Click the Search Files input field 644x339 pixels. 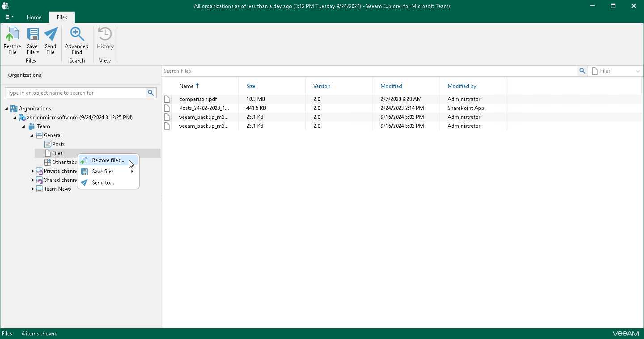(x=369, y=71)
